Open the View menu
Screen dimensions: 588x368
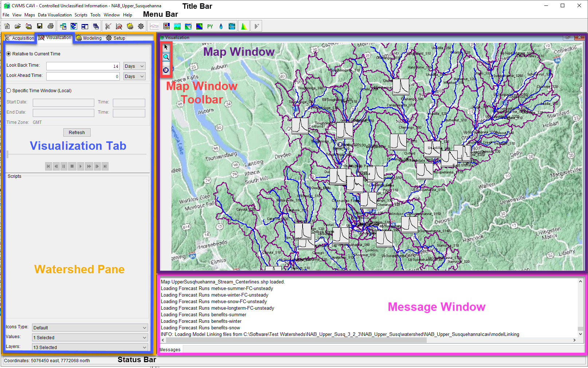17,15
